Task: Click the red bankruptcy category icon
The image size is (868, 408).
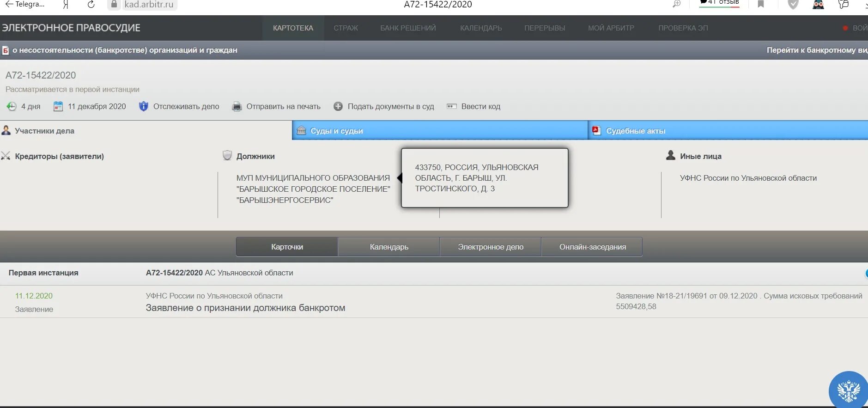Action: 6,50
